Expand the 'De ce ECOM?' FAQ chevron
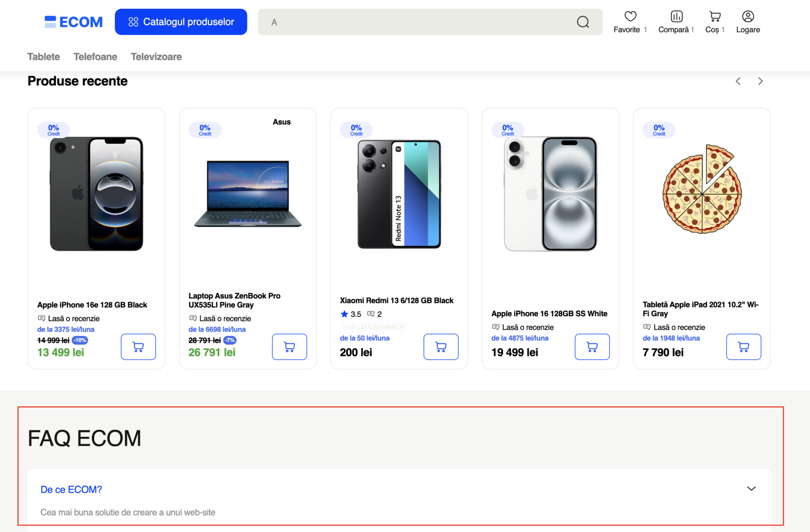810x532 pixels. [751, 489]
